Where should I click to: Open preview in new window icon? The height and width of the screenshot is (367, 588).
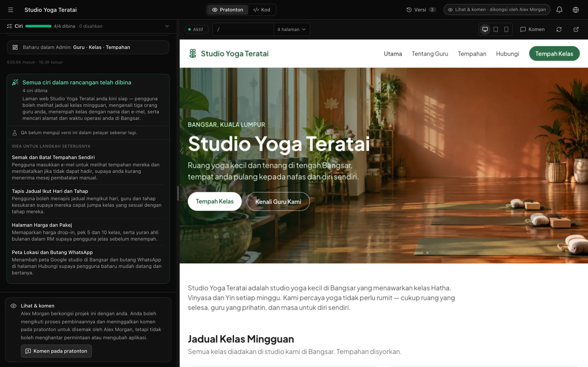576,29
